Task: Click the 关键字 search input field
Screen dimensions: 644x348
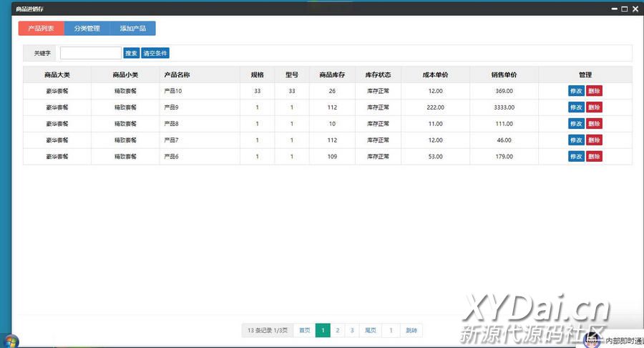Action: click(90, 53)
